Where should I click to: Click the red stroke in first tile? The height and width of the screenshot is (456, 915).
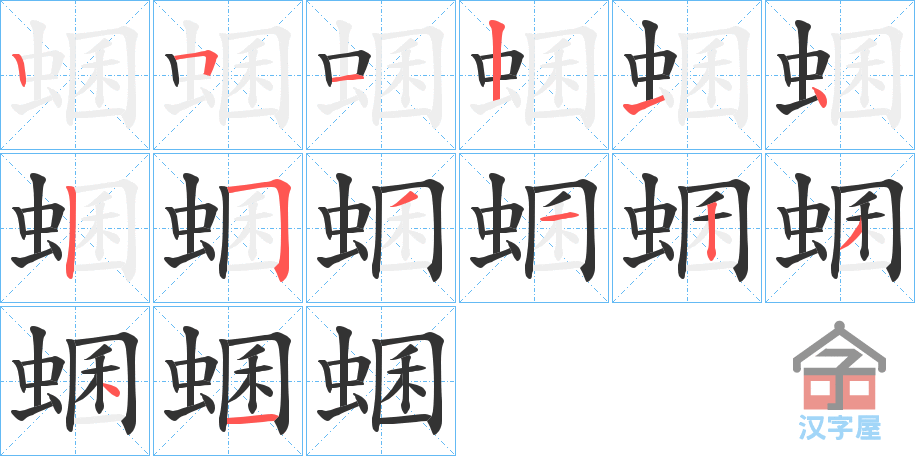(x=19, y=69)
